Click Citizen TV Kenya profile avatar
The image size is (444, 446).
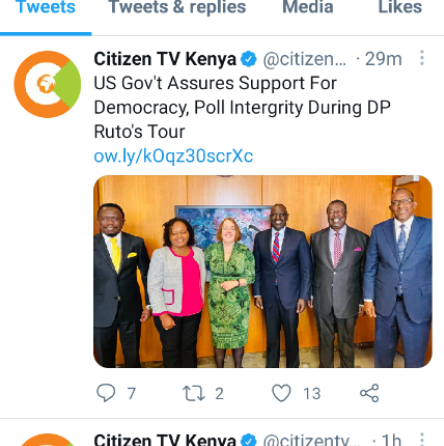tap(47, 84)
